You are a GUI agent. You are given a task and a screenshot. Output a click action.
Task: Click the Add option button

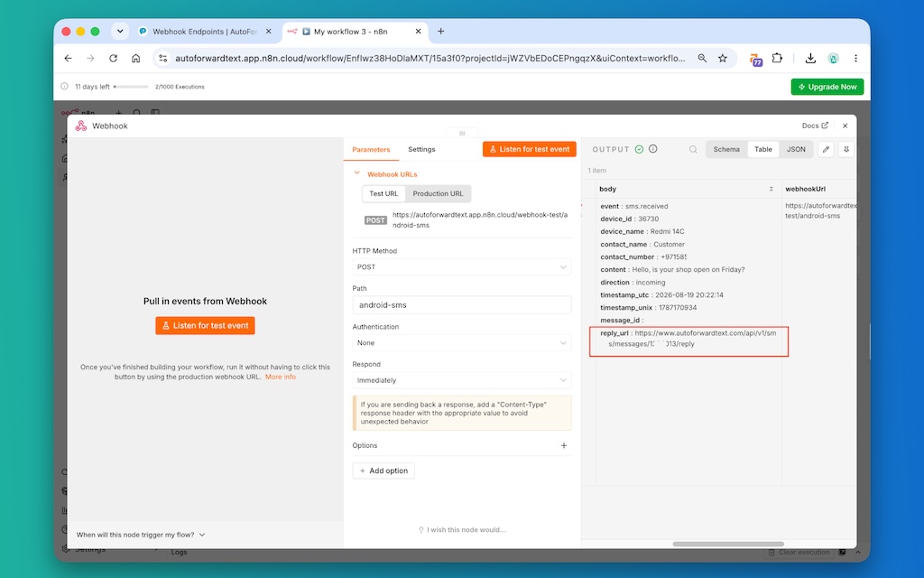(x=383, y=471)
